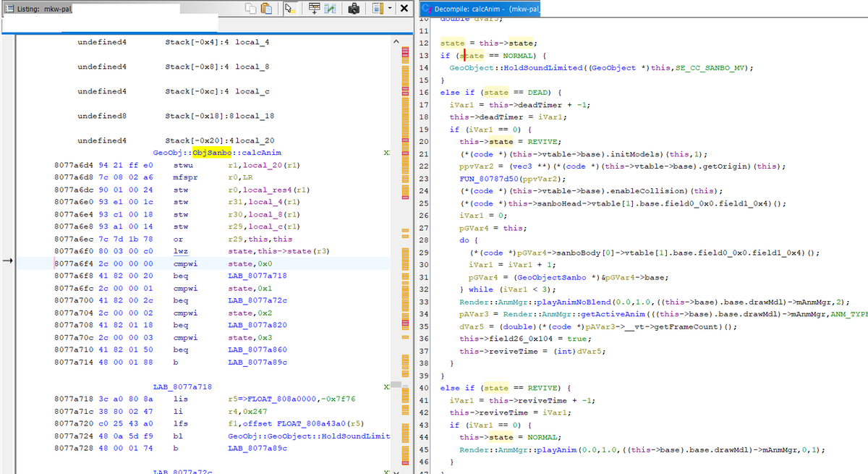Open the listing diff view icon
This screenshot has width=868, height=474.
click(x=329, y=9)
